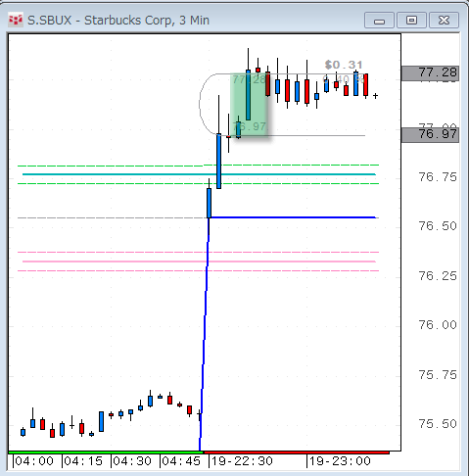Click the green session bar above time axis

pos(106,452)
